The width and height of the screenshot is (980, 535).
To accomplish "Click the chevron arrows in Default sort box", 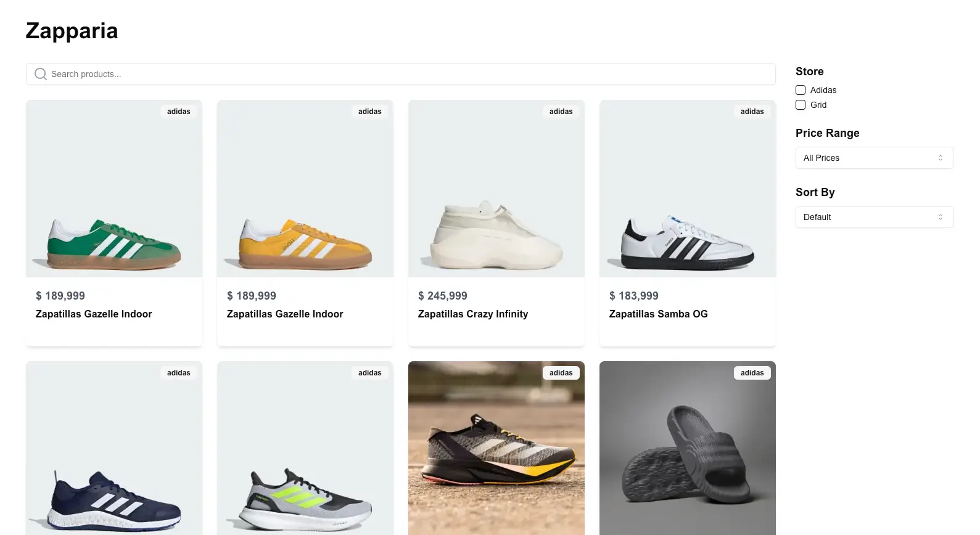I will (x=941, y=217).
